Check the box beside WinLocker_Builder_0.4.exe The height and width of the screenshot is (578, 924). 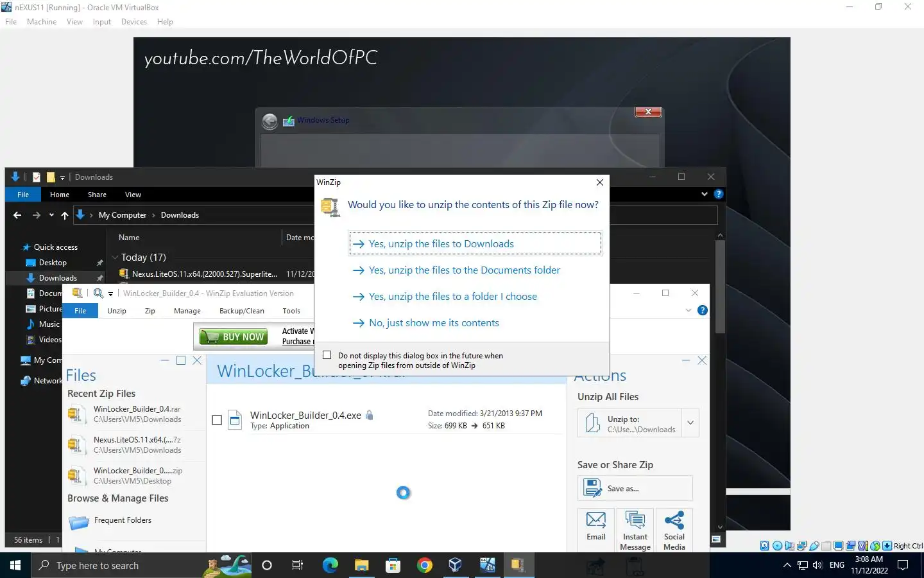coord(217,420)
